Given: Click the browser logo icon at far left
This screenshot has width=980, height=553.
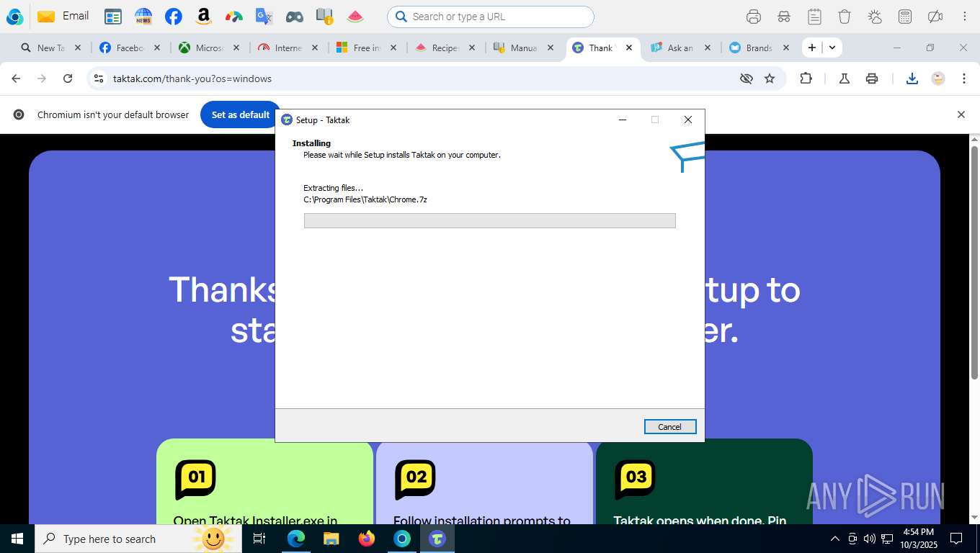Looking at the screenshot, I should 14,17.
